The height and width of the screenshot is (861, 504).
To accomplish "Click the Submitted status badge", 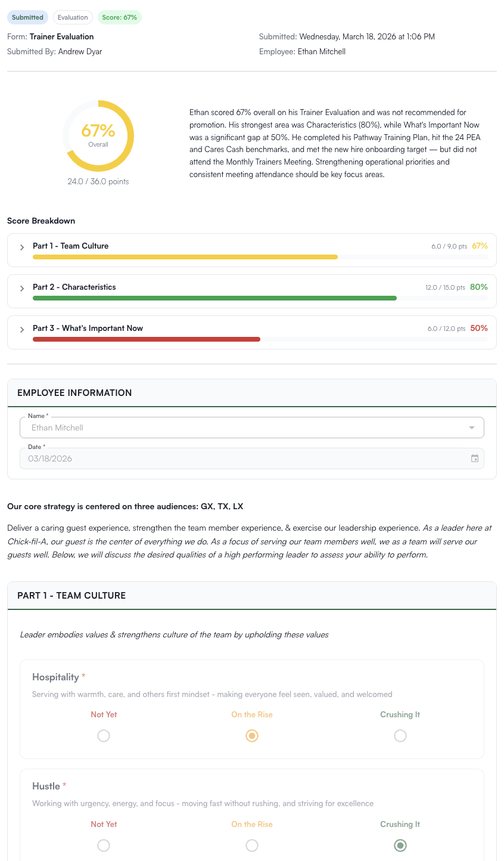I will (27, 17).
